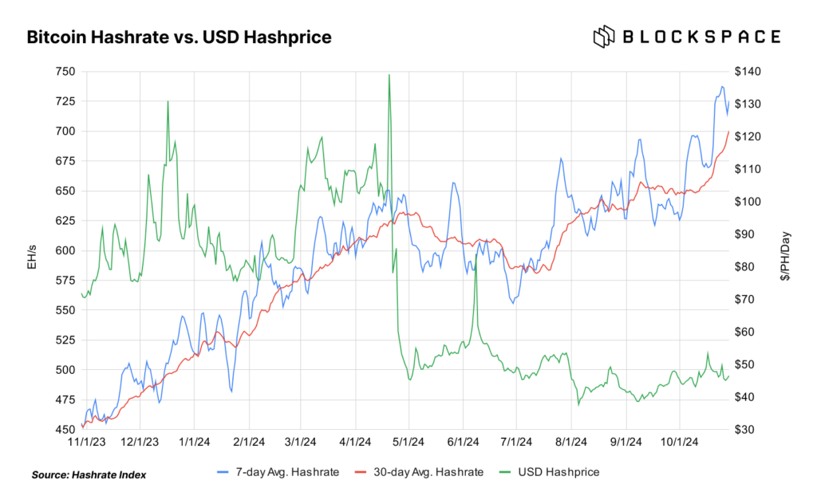Select the 7-day Avg. Hashrate legend label
The image size is (817, 504).
(x=287, y=472)
